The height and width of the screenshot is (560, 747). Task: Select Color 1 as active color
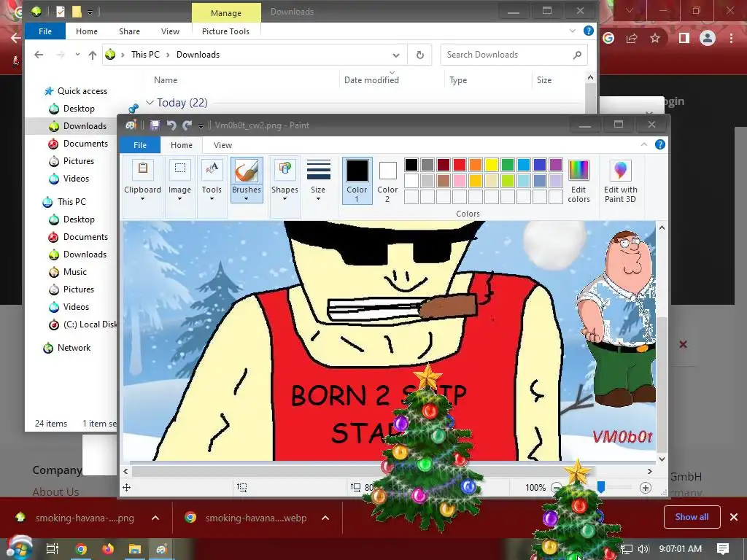(x=357, y=181)
